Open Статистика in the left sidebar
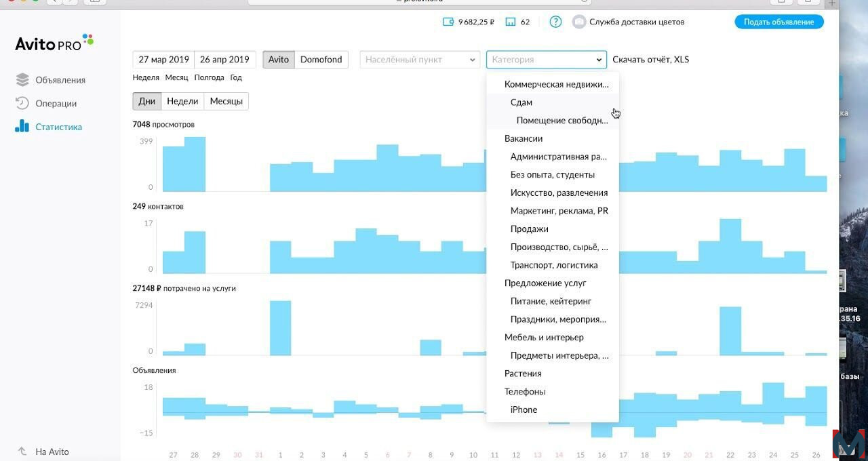 49,127
